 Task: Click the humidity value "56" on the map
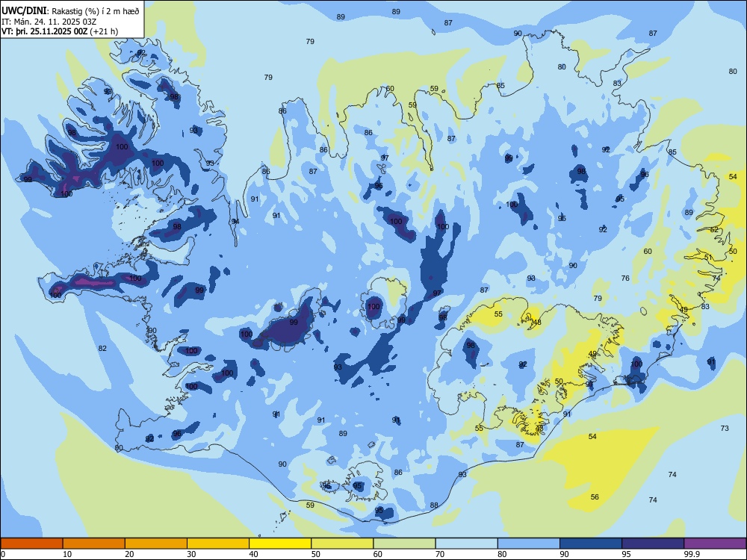(x=595, y=497)
